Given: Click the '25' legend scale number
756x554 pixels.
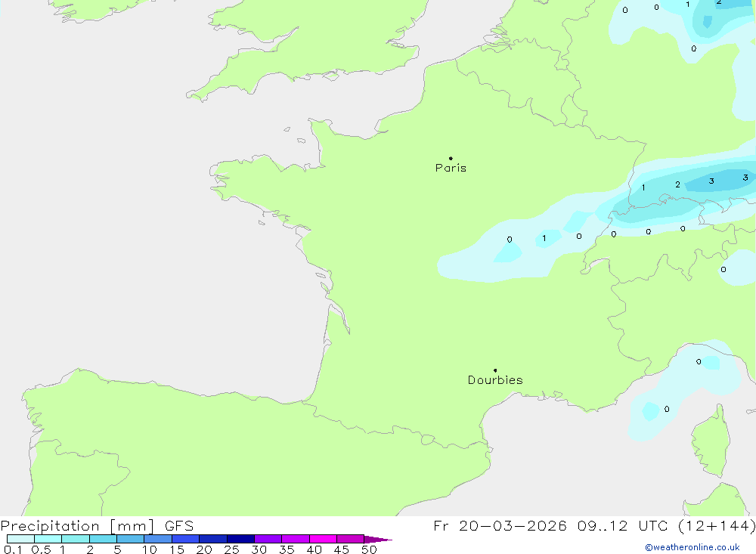Looking at the screenshot, I should [232, 549].
